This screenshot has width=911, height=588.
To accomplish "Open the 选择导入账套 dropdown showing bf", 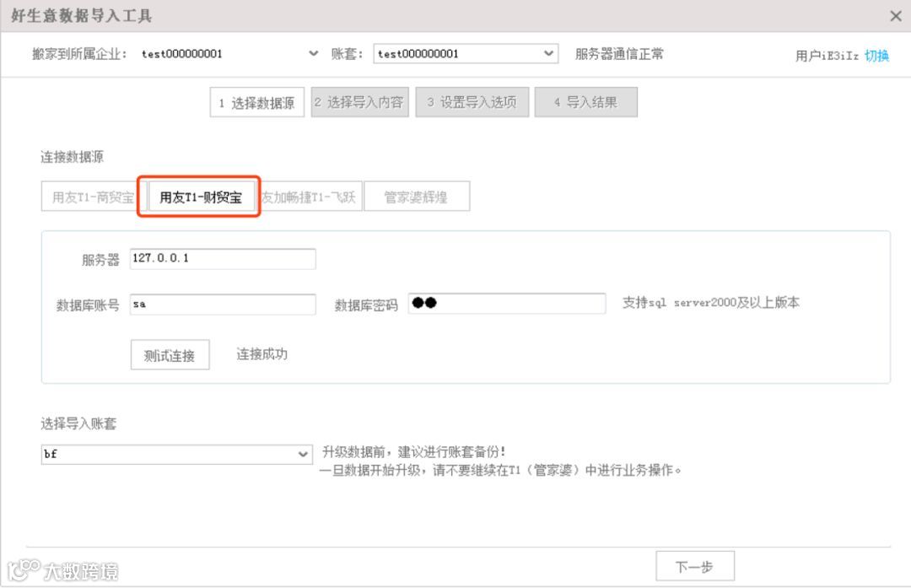I will click(176, 455).
